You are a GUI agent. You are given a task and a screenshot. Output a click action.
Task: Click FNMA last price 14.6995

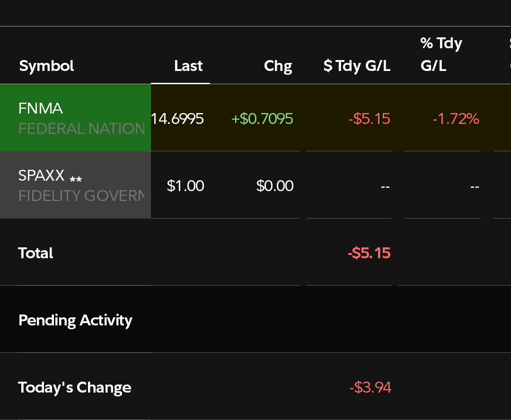(x=177, y=118)
